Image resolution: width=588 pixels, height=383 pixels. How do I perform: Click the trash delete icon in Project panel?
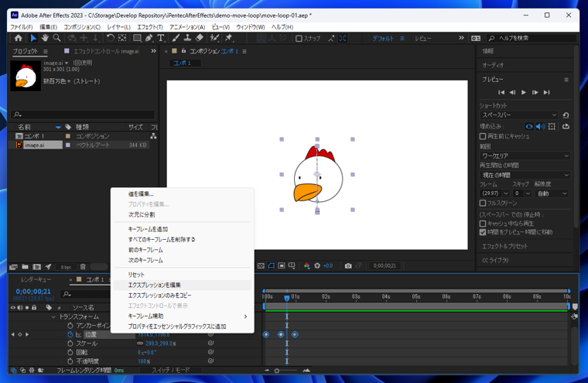click(83, 267)
